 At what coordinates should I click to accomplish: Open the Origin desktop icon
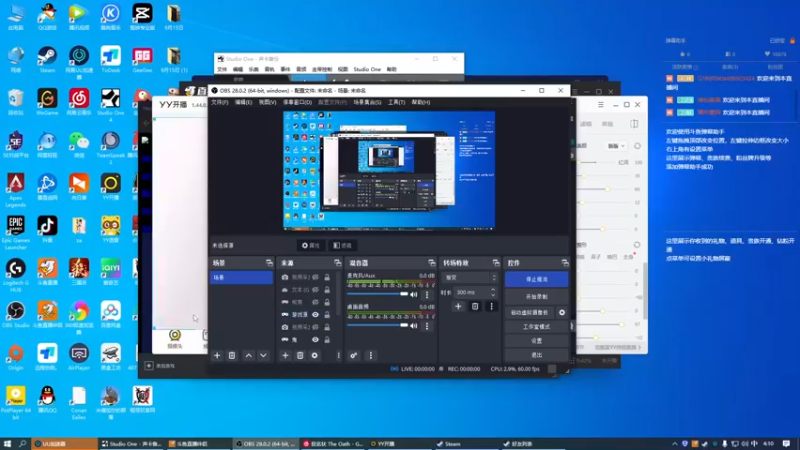15,357
